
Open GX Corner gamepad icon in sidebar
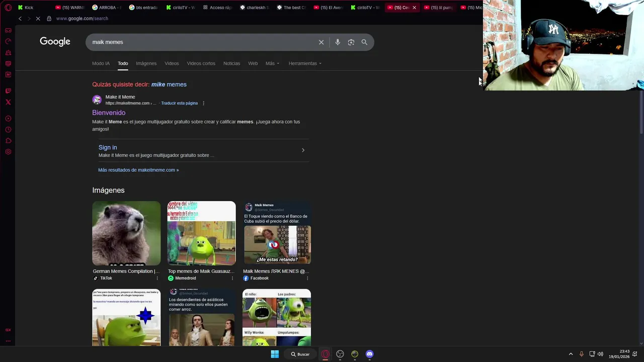point(8,30)
